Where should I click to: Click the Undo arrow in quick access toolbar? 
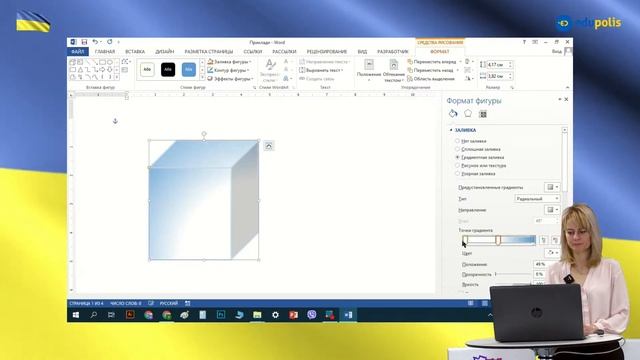tap(95, 42)
